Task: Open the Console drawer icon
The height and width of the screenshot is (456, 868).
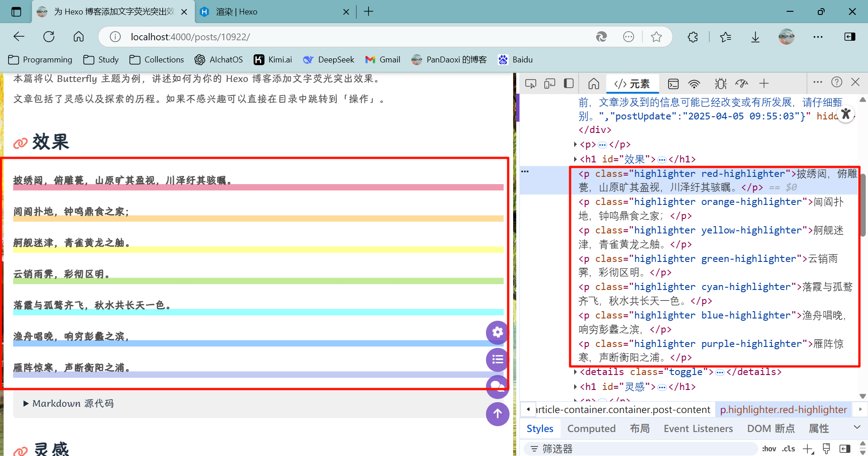Action: 673,84
